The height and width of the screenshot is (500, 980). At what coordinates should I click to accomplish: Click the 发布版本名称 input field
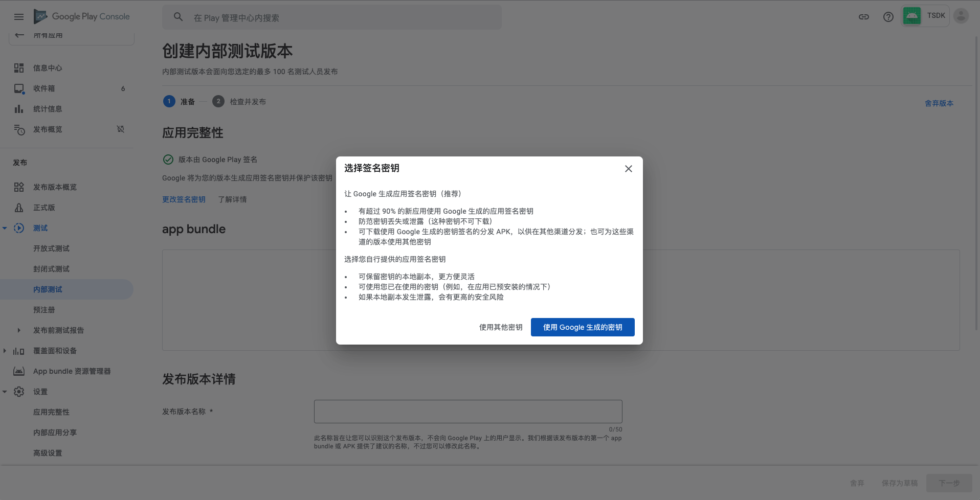click(x=468, y=412)
